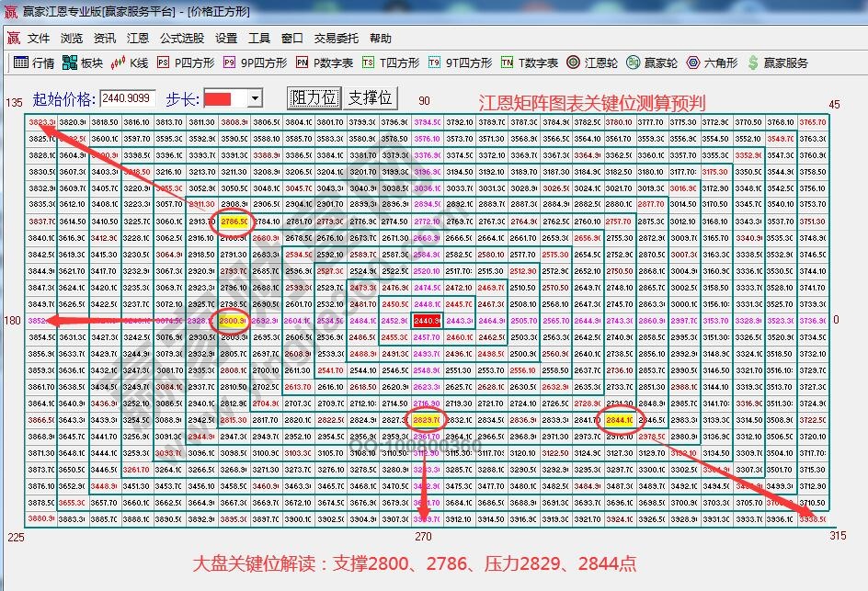Switch to the K线 chart tool
The width and height of the screenshot is (868, 591).
tap(128, 63)
